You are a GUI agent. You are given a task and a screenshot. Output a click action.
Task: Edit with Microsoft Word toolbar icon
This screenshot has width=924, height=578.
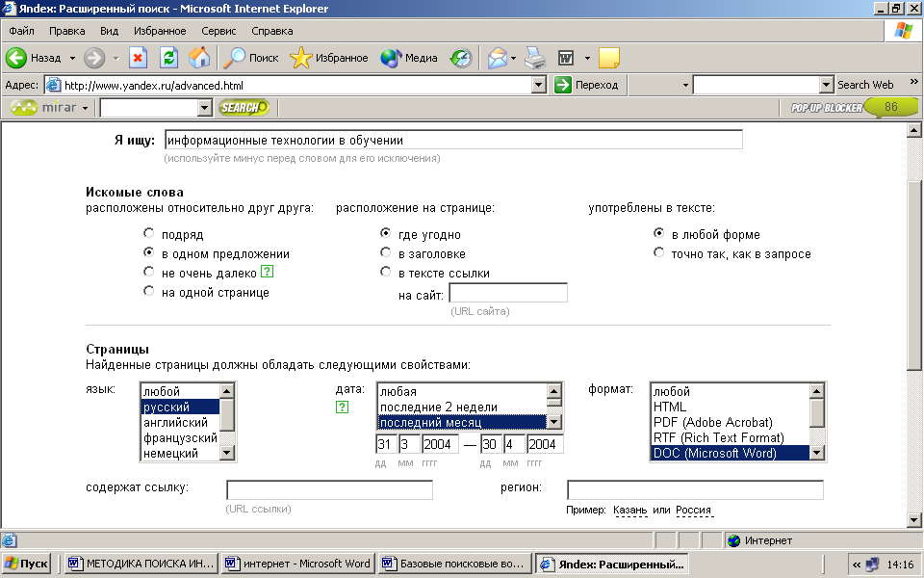(x=566, y=58)
